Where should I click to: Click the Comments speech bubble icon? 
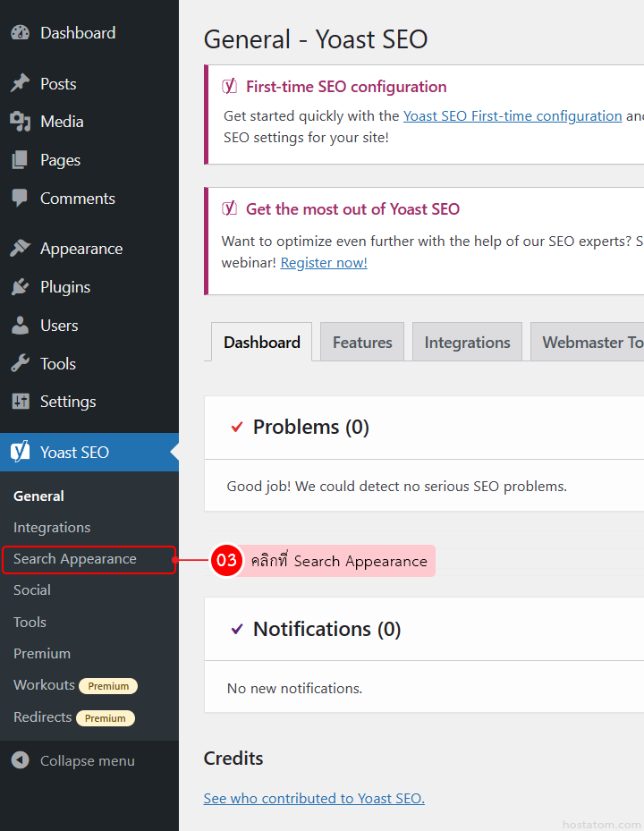(x=20, y=199)
